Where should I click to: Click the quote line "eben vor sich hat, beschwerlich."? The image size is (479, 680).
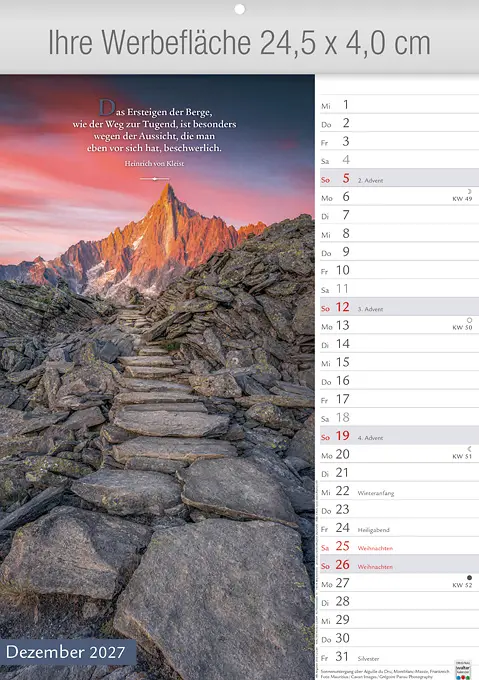154,148
